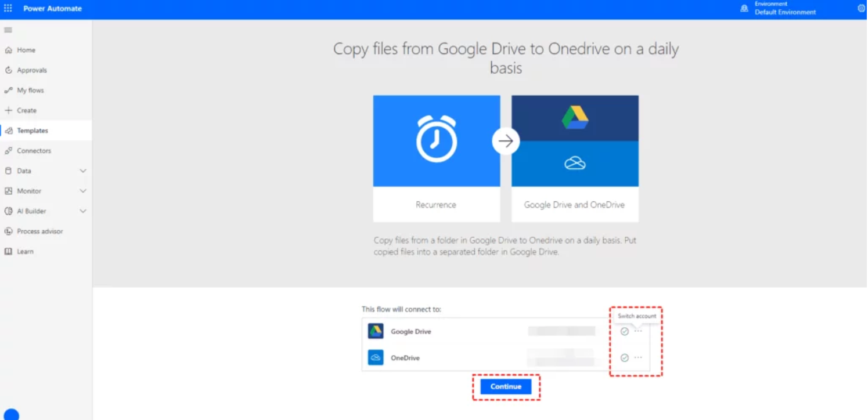This screenshot has height=420, width=868.
Task: Click the Google Drive logo in template tile
Action: (x=575, y=118)
